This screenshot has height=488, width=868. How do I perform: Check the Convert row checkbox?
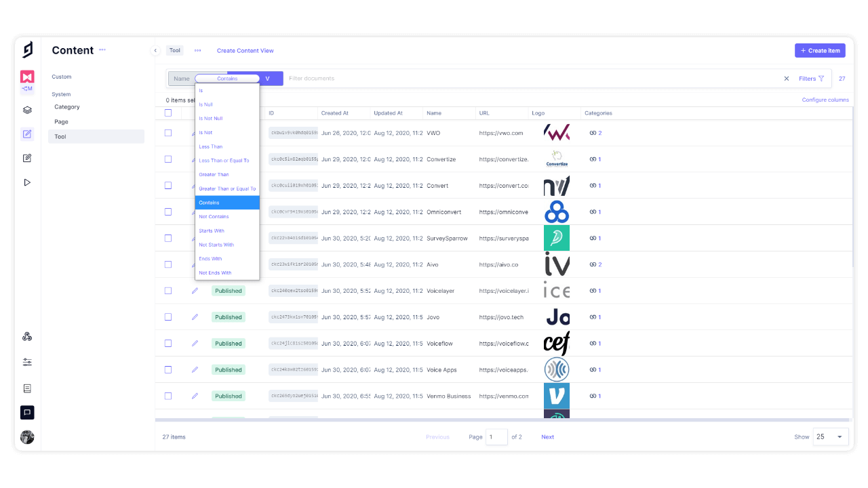(168, 185)
